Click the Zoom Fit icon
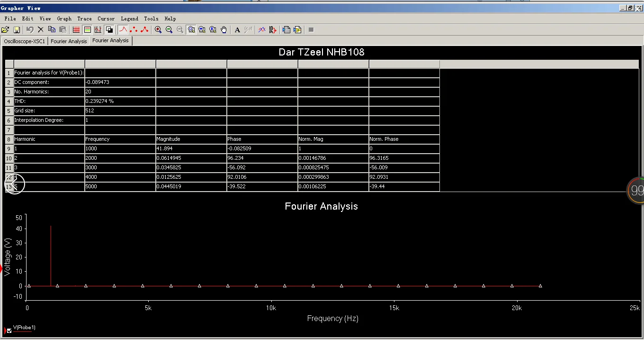This screenshot has width=644, height=340. [x=191, y=29]
